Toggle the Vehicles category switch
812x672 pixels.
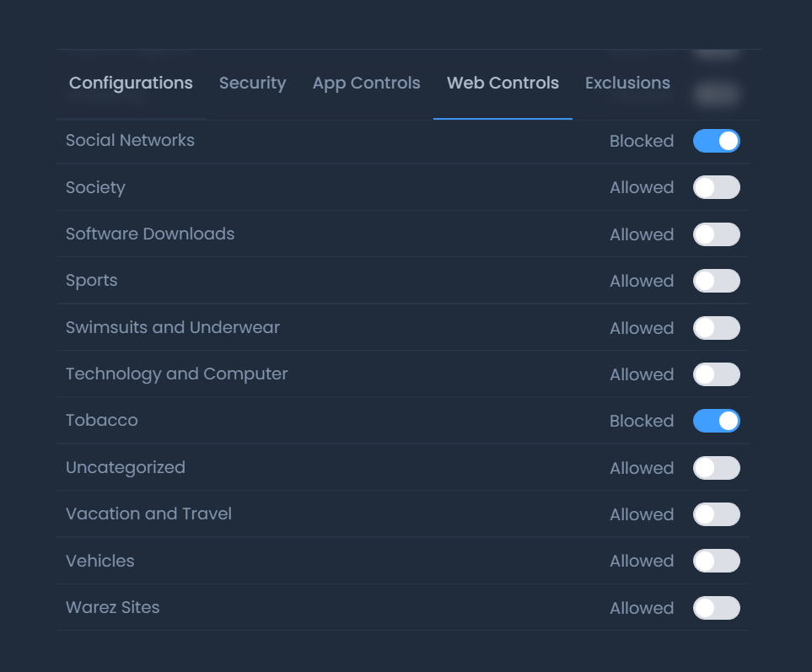click(717, 561)
